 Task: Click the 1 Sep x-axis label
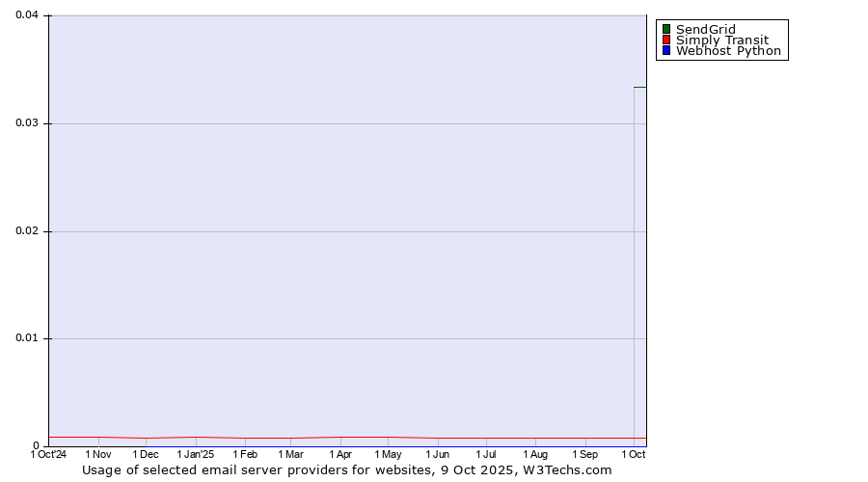click(584, 454)
